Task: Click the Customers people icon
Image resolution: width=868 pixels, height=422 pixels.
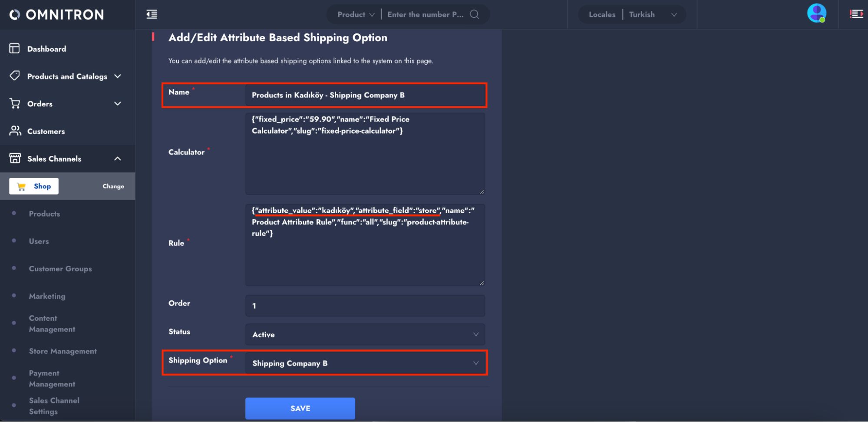Action: (x=15, y=131)
